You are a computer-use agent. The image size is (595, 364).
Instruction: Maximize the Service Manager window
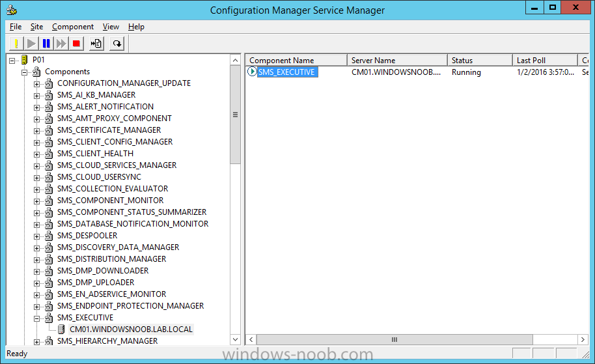click(553, 8)
